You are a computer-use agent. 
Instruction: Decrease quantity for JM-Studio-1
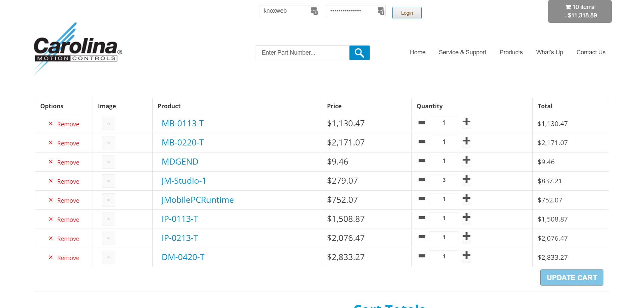pyautogui.click(x=422, y=180)
